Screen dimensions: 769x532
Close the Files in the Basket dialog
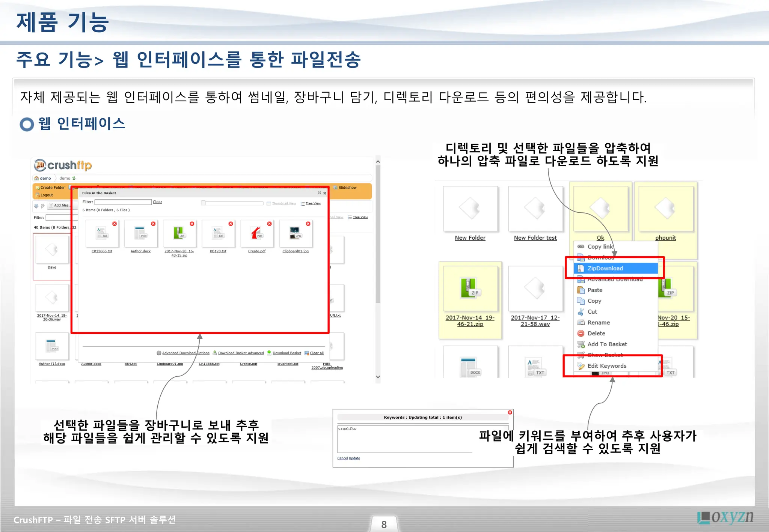pos(325,193)
